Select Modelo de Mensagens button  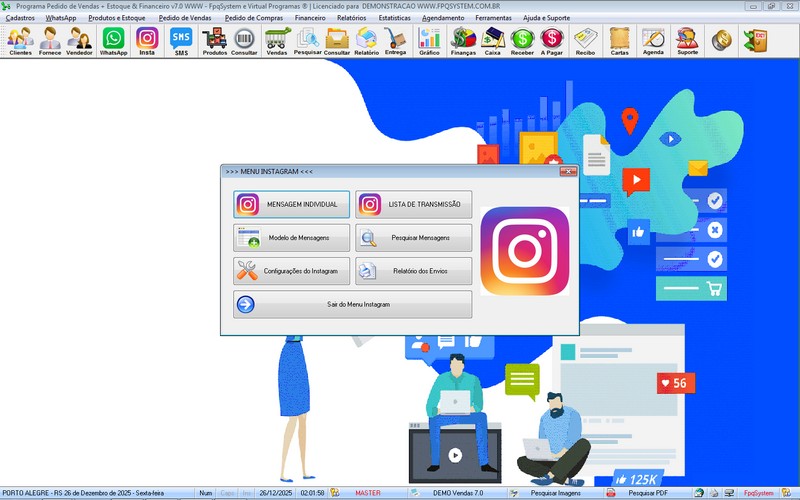click(x=292, y=238)
